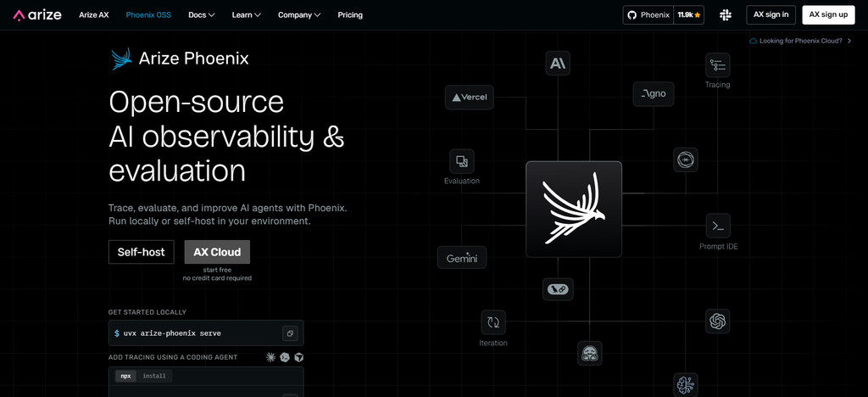Click the Arize Phoenix bird logo heading
Screen dimensions: 868x397
click(180, 59)
